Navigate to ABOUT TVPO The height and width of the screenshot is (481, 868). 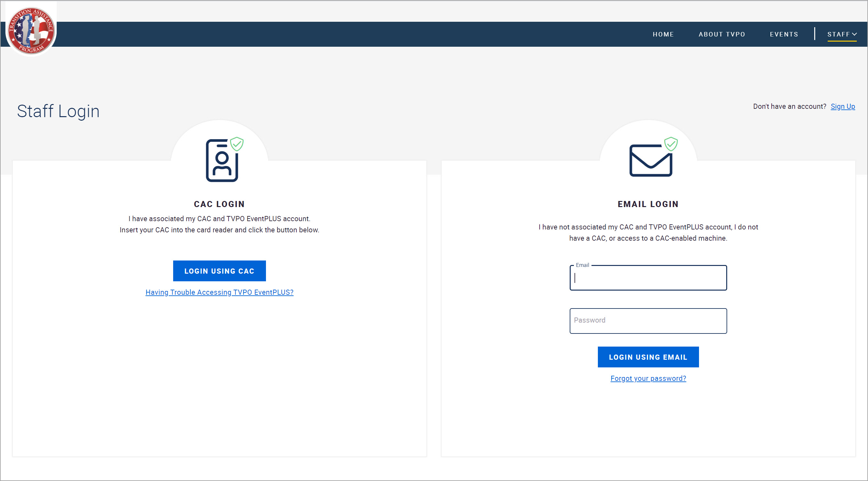point(722,34)
